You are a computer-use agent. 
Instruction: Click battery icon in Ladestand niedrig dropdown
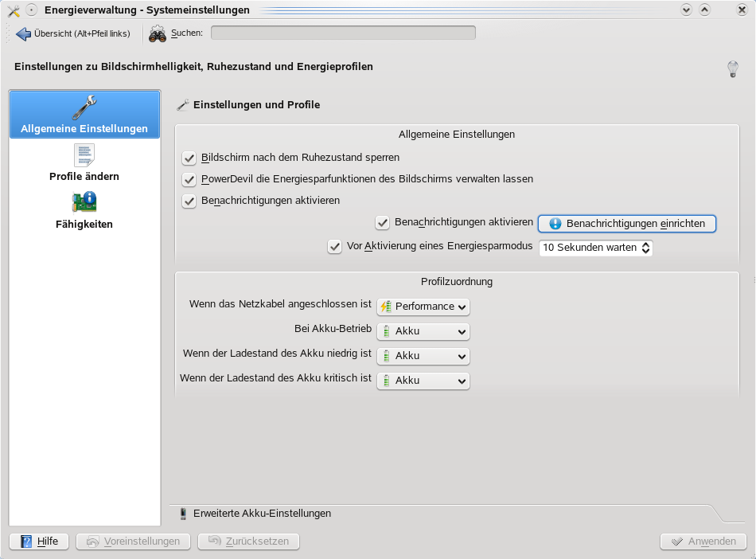pos(386,356)
